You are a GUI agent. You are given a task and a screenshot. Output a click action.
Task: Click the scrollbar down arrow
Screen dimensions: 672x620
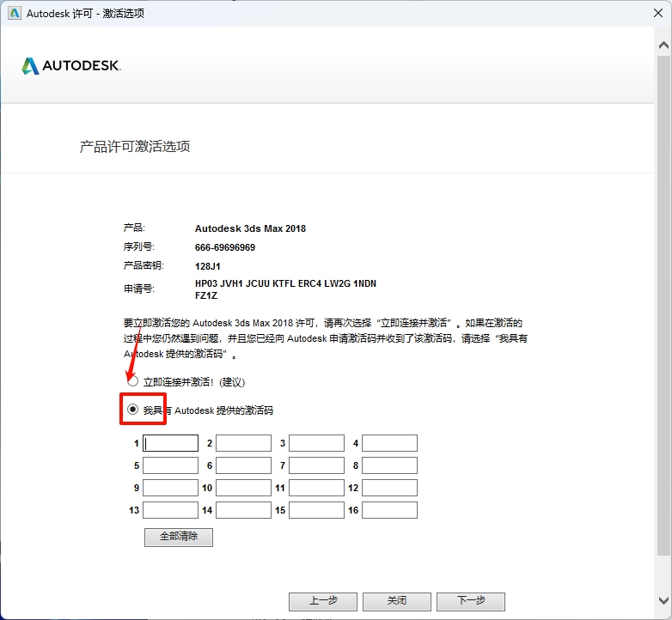664,600
